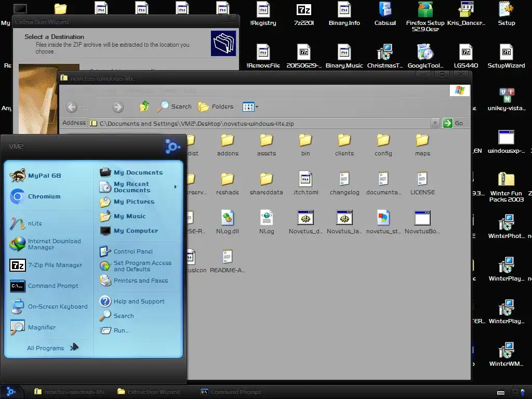Click the Search toolbar button
The width and height of the screenshot is (532, 399).
point(175,107)
